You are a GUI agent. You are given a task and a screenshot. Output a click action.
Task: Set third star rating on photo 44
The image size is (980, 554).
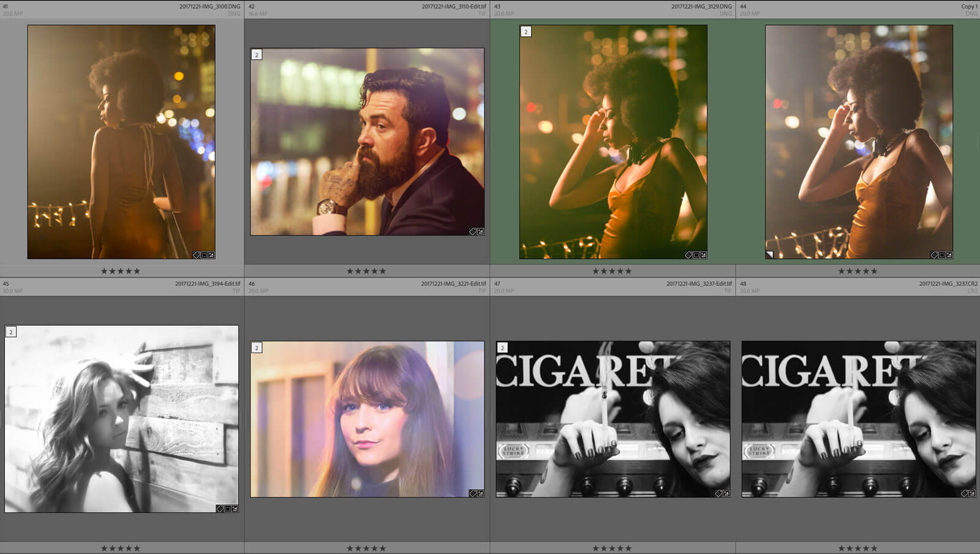coord(858,271)
